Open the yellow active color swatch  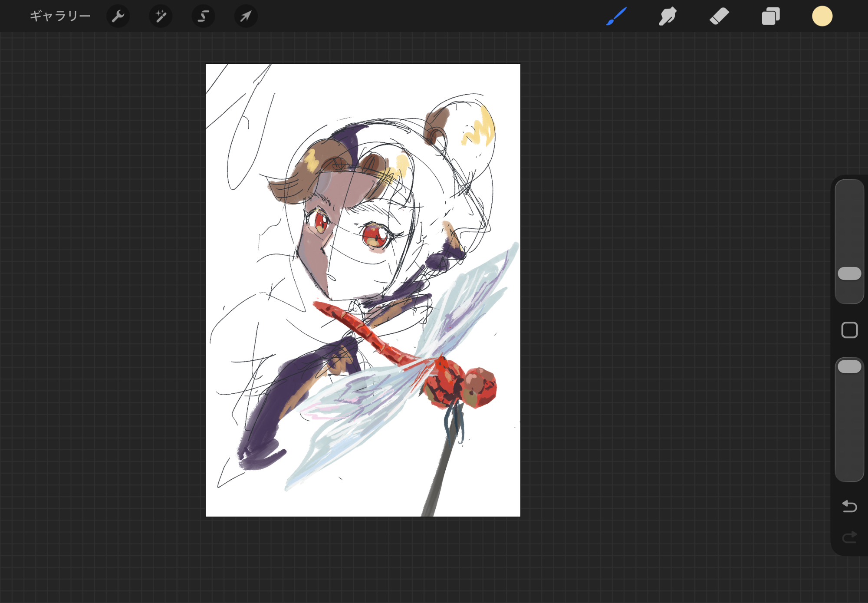tap(822, 16)
